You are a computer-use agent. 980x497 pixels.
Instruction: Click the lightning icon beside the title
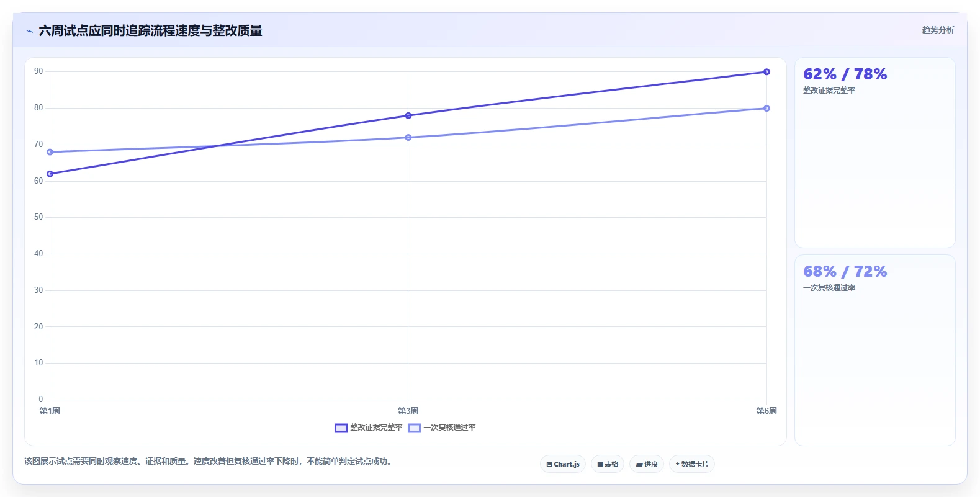[x=29, y=31]
